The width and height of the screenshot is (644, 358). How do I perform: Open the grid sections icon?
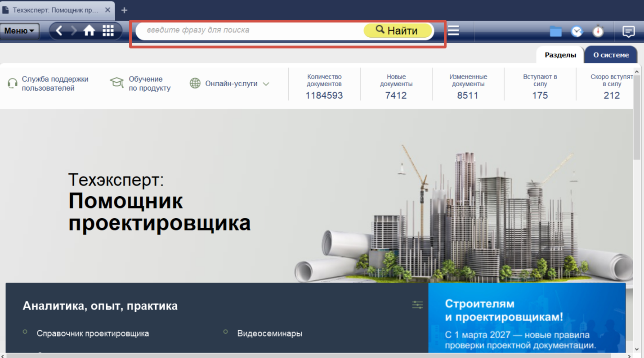(108, 31)
